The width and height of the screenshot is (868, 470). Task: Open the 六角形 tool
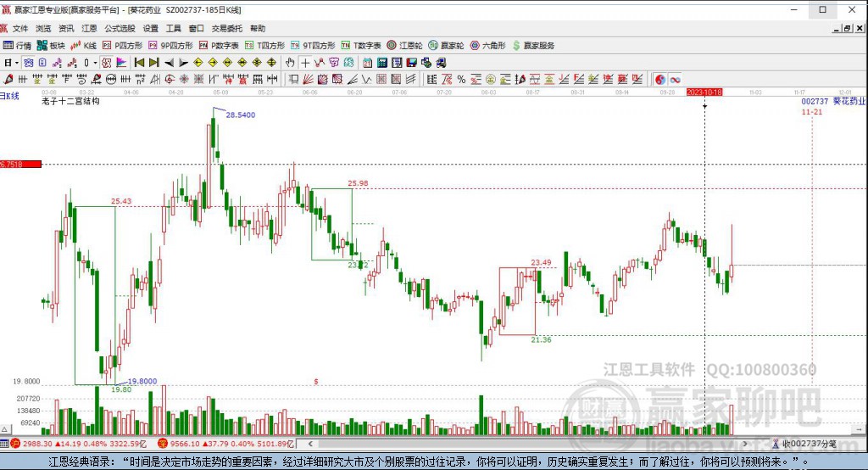[x=487, y=46]
